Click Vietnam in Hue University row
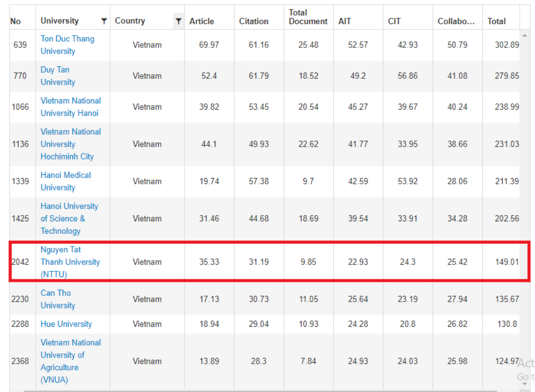 coord(147,324)
